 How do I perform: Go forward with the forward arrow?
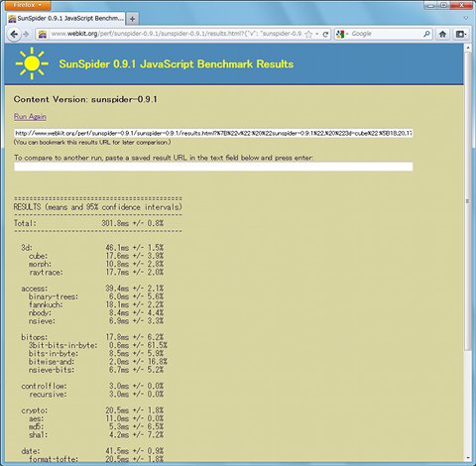pyautogui.click(x=26, y=34)
